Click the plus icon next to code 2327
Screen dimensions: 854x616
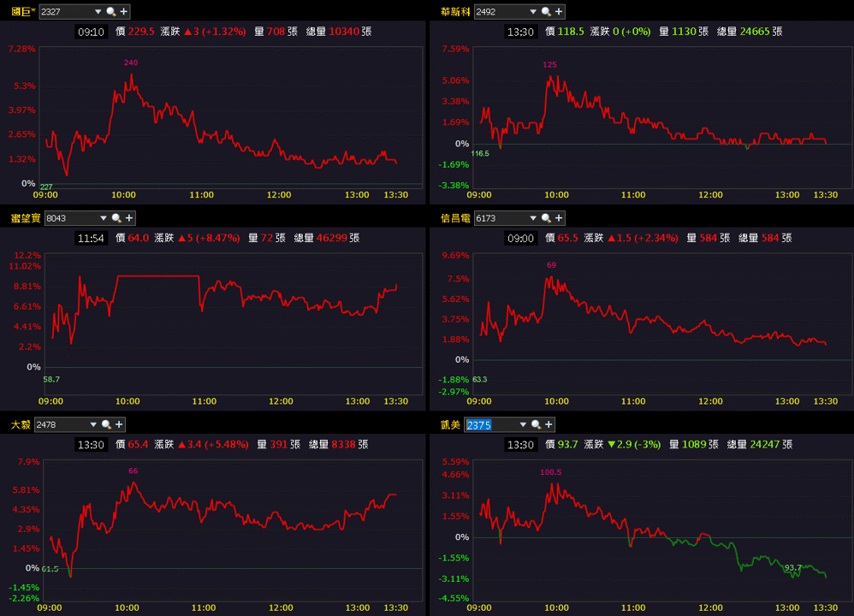tap(123, 11)
